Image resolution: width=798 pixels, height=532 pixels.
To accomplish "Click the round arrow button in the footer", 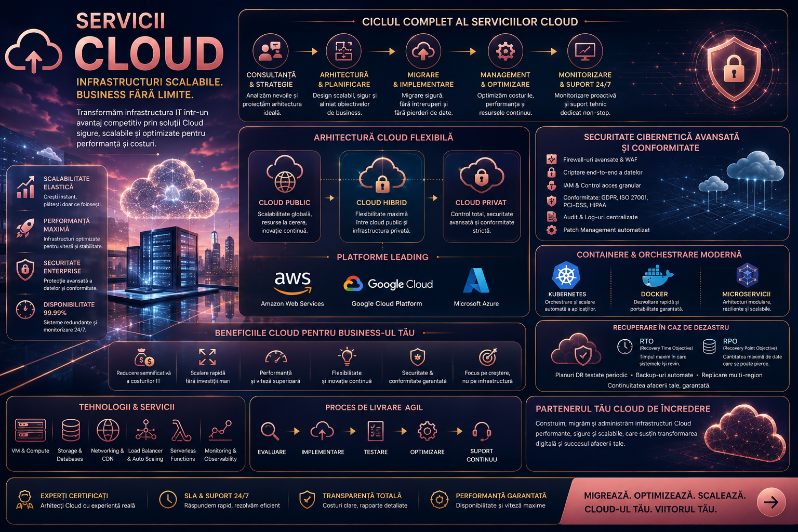I will (771, 502).
